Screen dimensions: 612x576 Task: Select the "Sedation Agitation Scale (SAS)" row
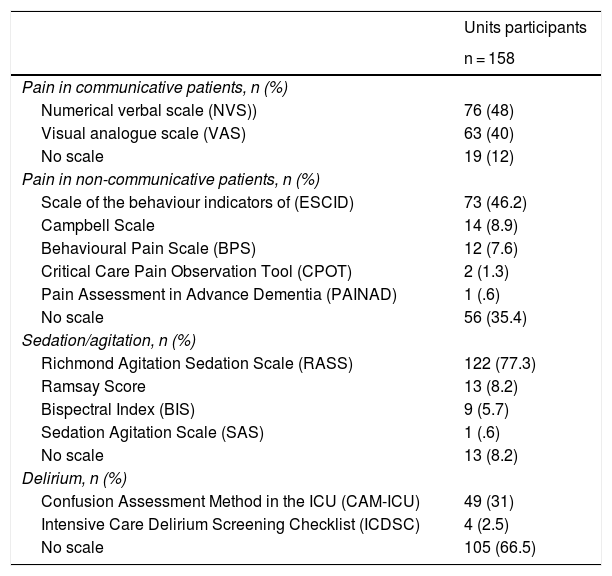point(152,432)
